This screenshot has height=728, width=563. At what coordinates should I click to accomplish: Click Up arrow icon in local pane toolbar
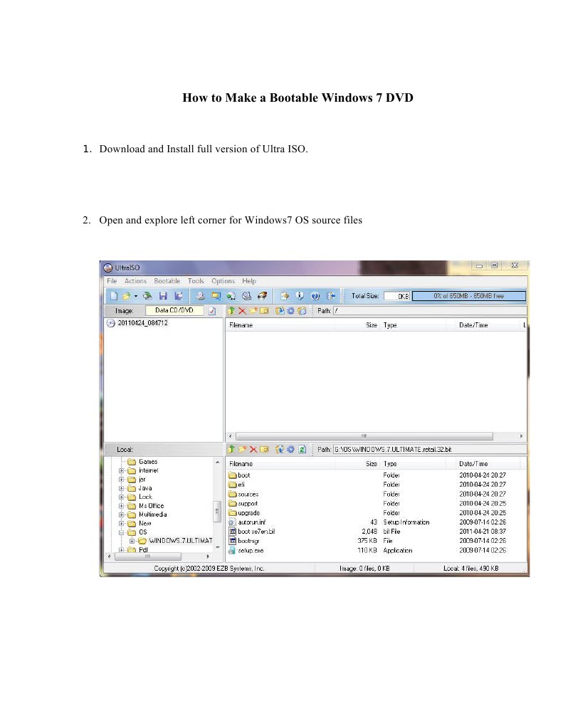(231, 449)
